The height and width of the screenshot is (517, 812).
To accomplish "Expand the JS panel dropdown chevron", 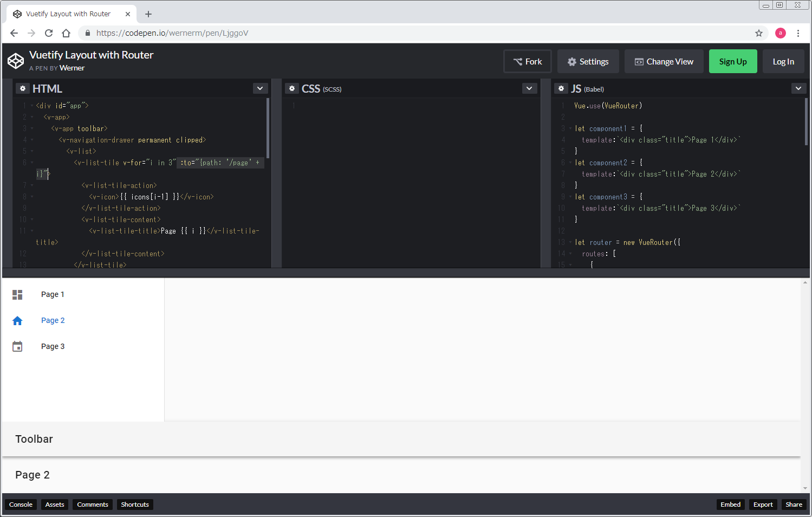I will [798, 88].
